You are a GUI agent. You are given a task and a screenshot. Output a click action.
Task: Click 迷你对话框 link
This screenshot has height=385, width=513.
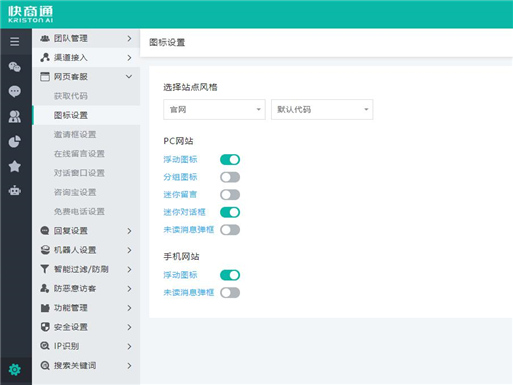(184, 212)
